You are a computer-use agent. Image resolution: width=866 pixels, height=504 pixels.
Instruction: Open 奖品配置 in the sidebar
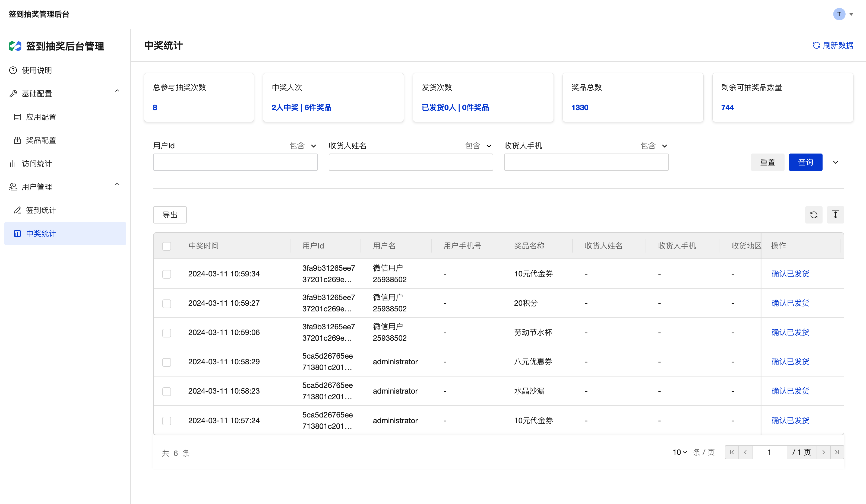tap(41, 140)
